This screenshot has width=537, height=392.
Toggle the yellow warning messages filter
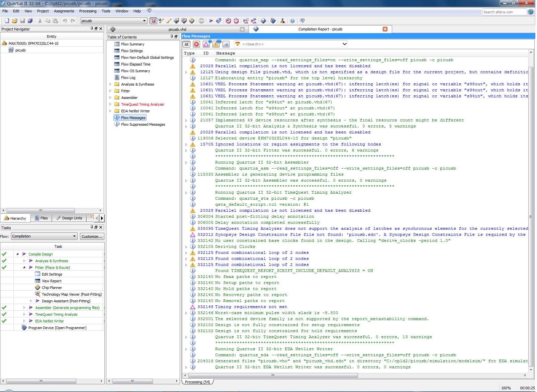click(x=216, y=44)
